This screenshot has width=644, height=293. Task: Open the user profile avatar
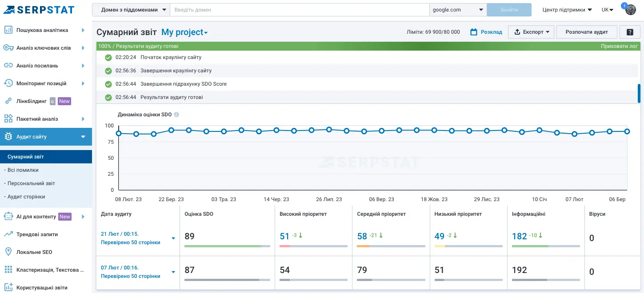click(631, 10)
